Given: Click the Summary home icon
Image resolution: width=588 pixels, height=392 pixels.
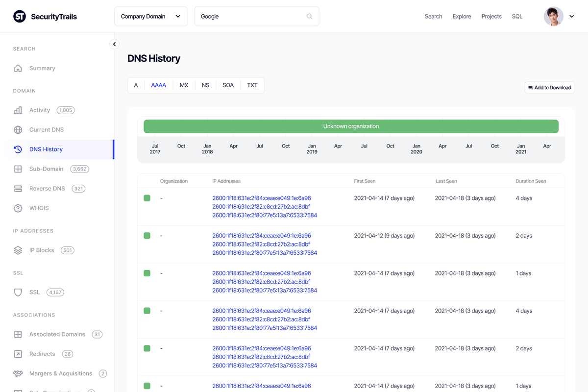Looking at the screenshot, I should [x=18, y=68].
